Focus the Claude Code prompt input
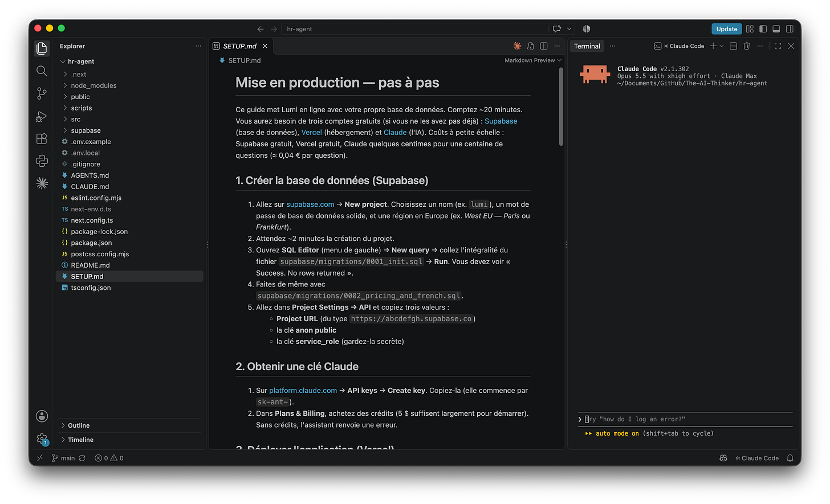This screenshot has width=830, height=504. pyautogui.click(x=685, y=419)
